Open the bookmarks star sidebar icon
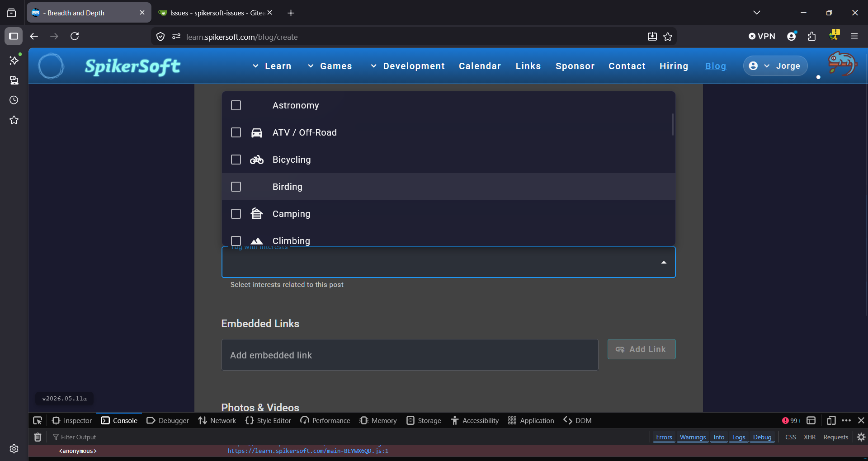868x461 pixels. [14, 120]
